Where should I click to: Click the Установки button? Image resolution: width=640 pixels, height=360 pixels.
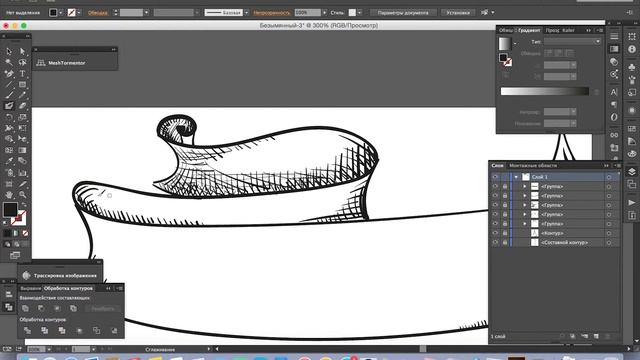click(458, 13)
